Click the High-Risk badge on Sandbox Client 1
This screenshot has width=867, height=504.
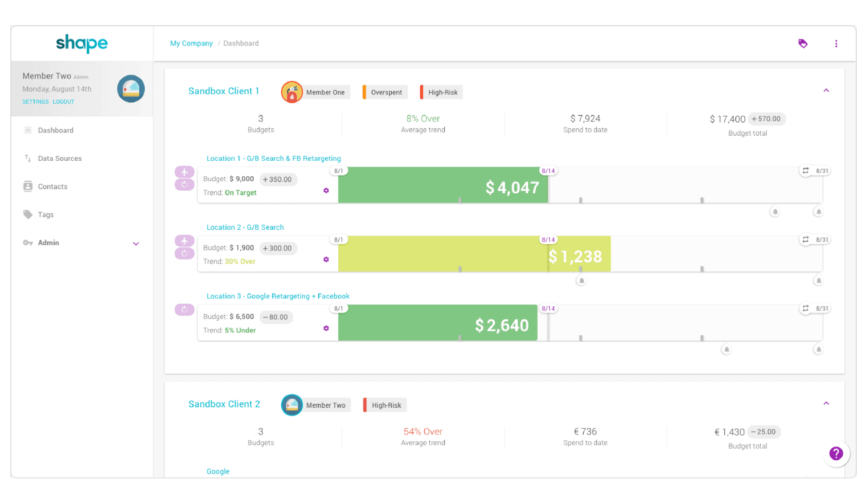(x=441, y=92)
